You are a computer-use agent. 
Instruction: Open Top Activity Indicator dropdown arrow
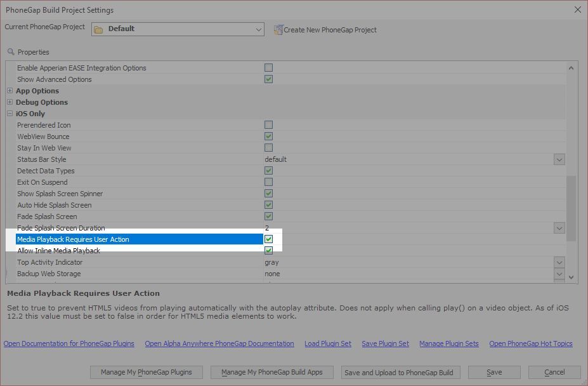pyautogui.click(x=559, y=262)
